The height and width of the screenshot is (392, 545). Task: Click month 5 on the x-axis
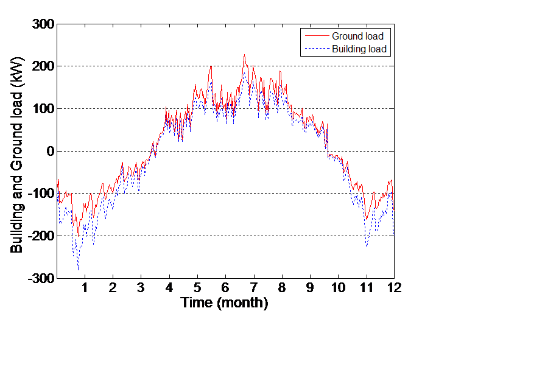(x=197, y=288)
